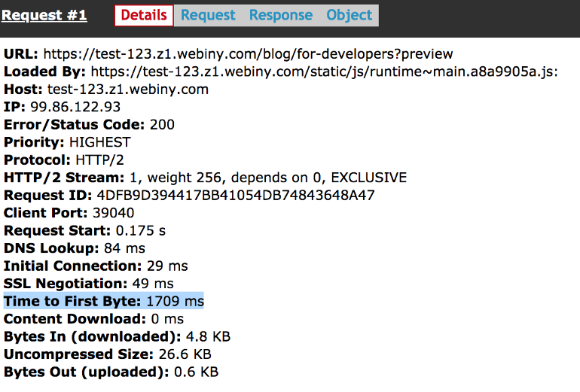Click the Request ID hash value
The width and height of the screenshot is (580, 392).
click(x=236, y=196)
